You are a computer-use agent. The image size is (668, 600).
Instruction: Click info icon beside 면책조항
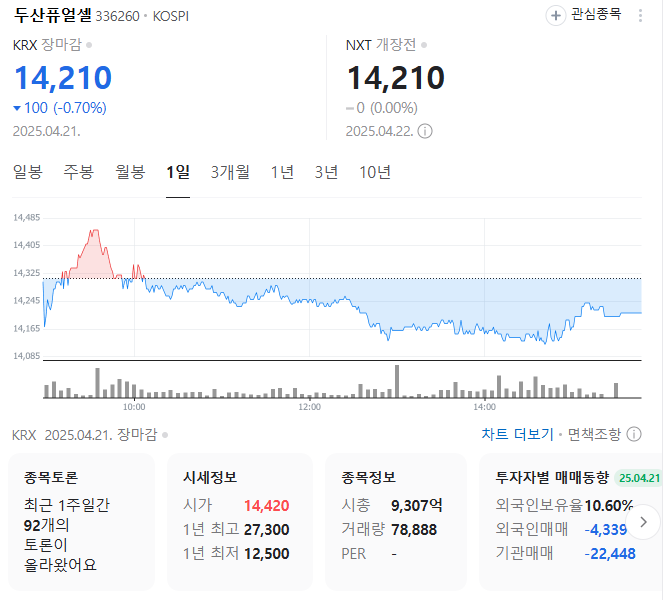pyautogui.click(x=634, y=434)
